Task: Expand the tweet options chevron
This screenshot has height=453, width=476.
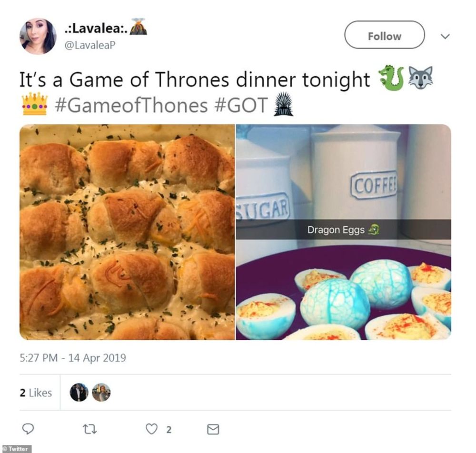Action: 445,37
